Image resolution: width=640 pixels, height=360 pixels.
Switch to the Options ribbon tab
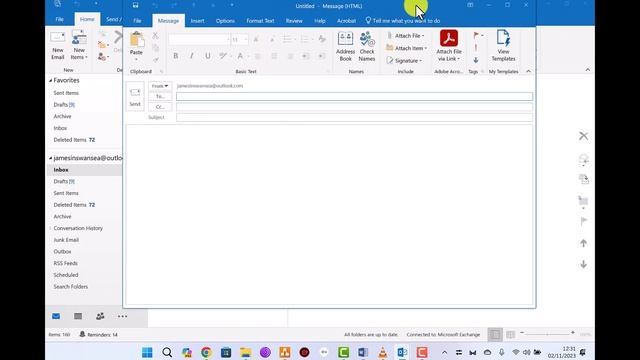(x=225, y=20)
